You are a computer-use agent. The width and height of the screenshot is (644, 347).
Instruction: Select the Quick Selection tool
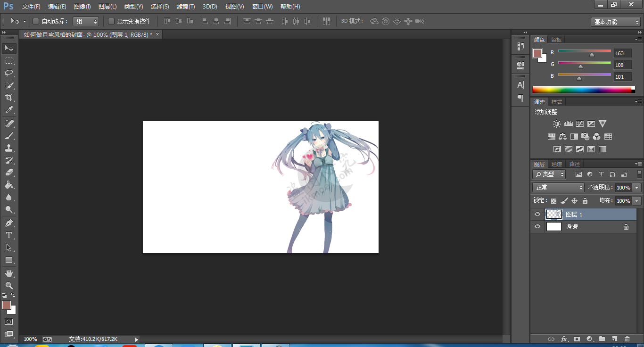[x=9, y=85]
